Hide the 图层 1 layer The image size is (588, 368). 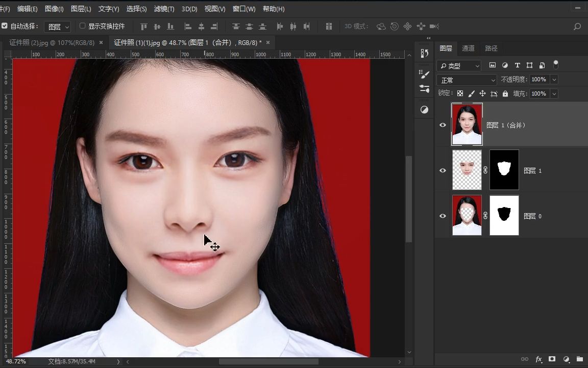[x=443, y=171]
